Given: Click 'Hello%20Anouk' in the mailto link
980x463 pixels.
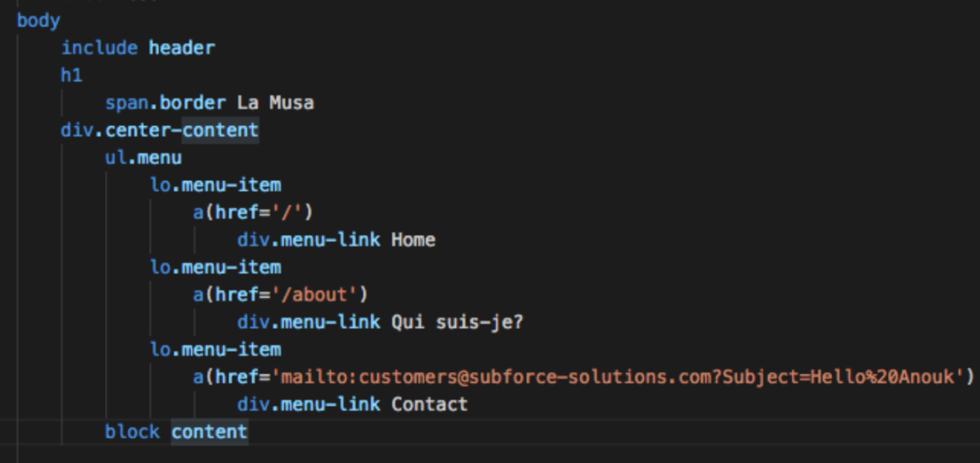Looking at the screenshot, I should point(882,377).
